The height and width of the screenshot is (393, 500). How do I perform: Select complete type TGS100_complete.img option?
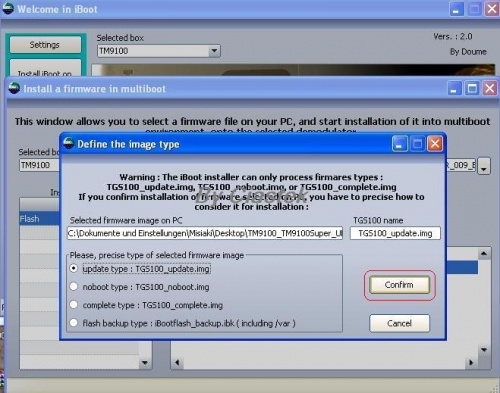point(74,305)
